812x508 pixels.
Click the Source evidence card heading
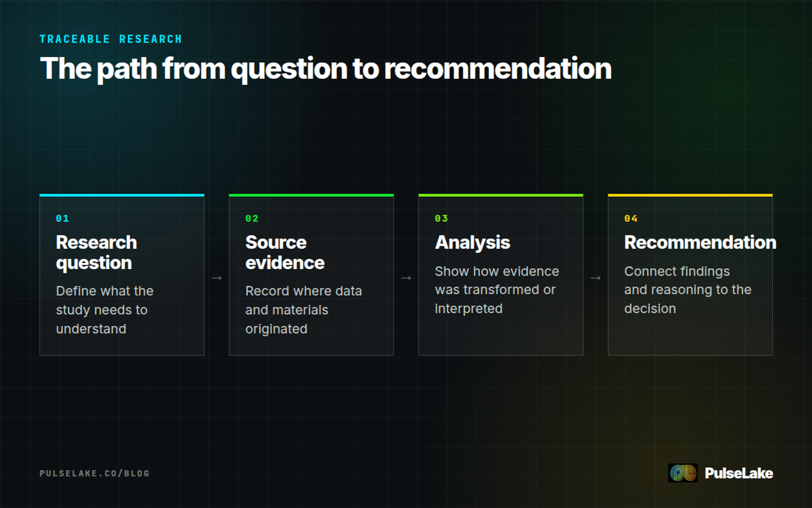pos(285,253)
